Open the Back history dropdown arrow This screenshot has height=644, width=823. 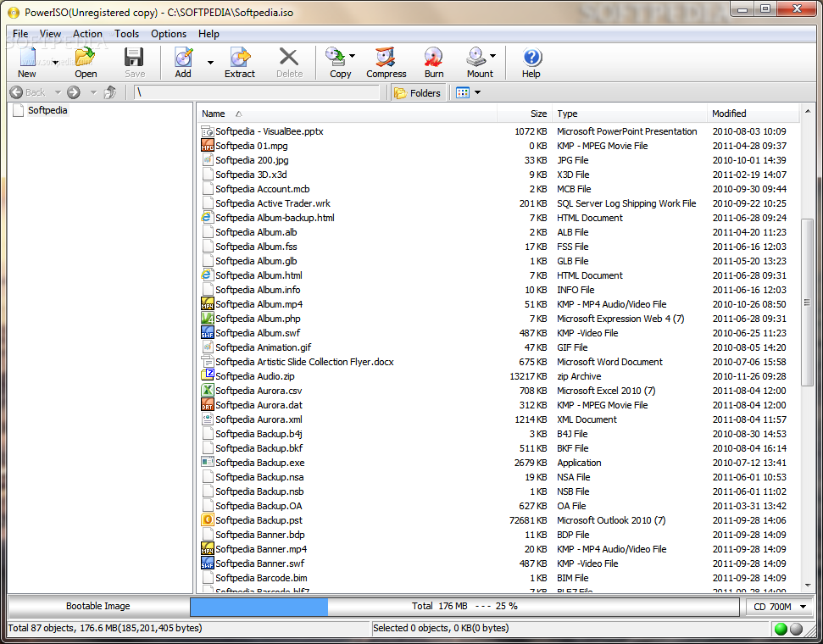point(58,92)
